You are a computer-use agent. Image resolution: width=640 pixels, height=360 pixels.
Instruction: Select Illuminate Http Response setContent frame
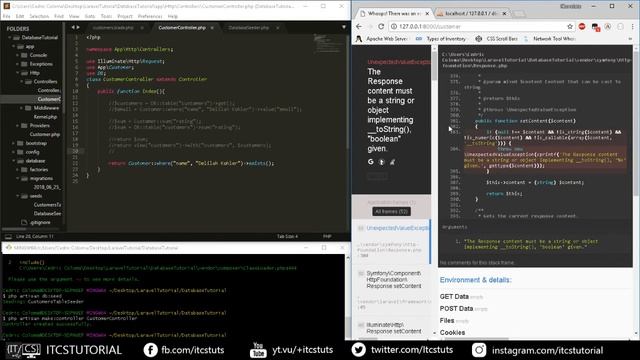tap(391, 328)
